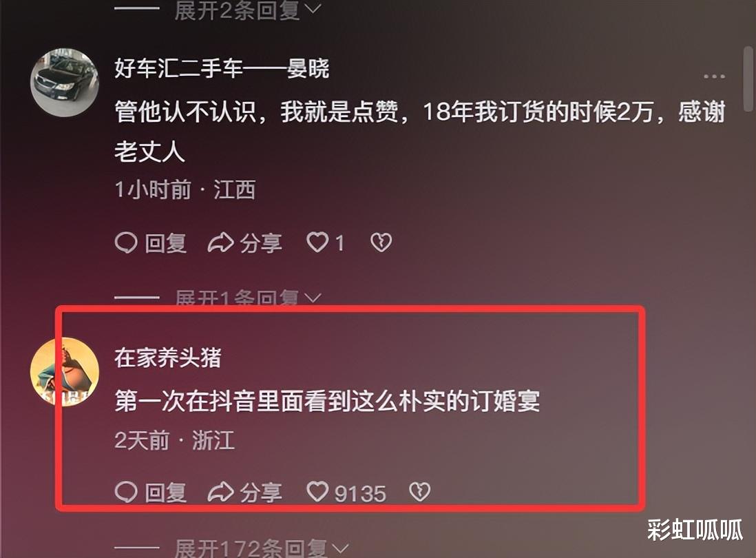Screen dimensions: 756x558
Task: Dislike the 好车汇二手车 comment broken-heart icon
Action: coord(381,242)
